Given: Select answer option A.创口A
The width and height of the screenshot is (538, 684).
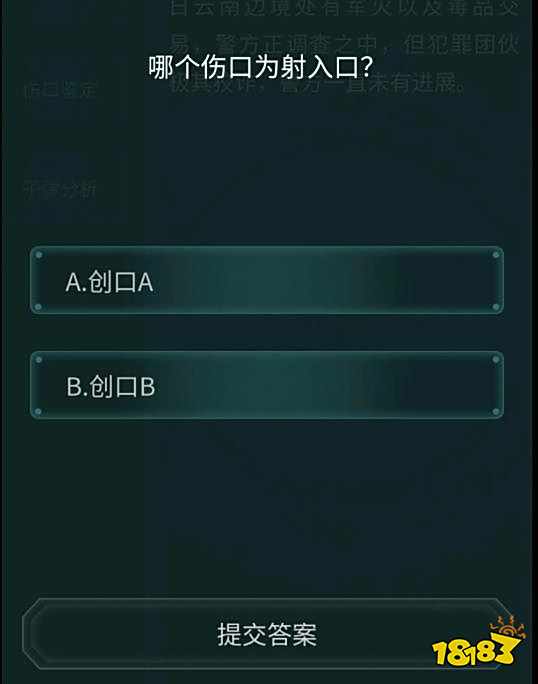Looking at the screenshot, I should tap(267, 280).
